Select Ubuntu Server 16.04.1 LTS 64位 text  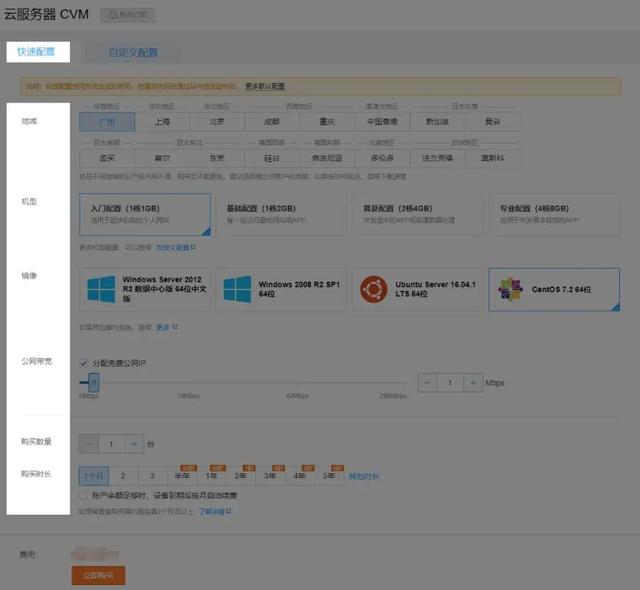[x=436, y=289]
